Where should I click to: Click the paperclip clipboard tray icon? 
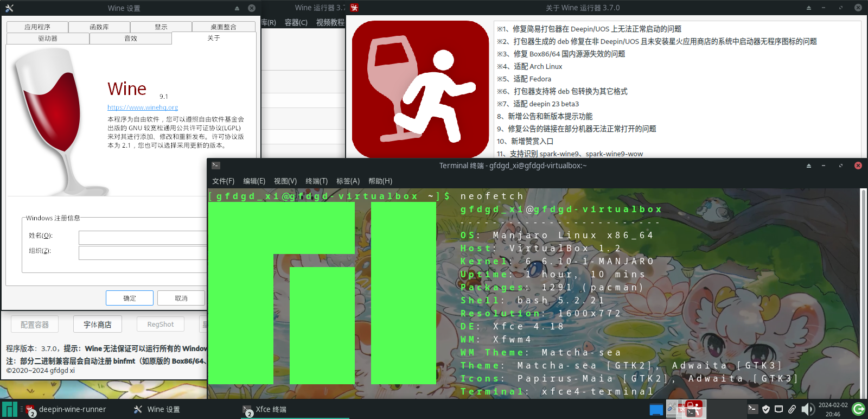tap(792, 409)
